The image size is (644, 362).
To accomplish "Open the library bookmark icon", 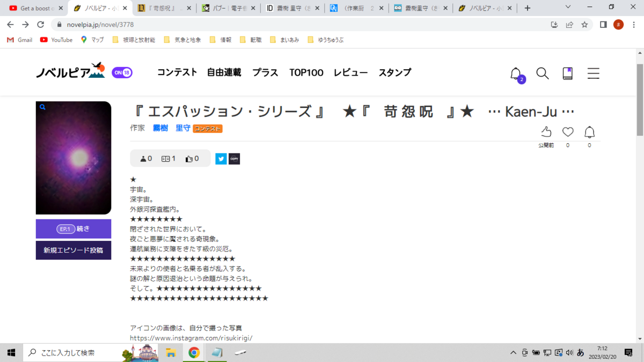I will (568, 73).
